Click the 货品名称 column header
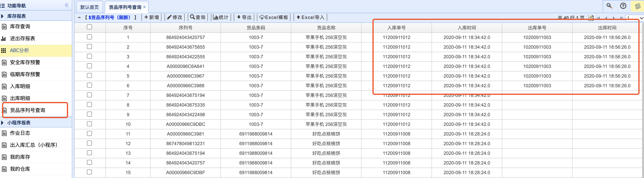The width and height of the screenshot is (644, 178). 326,27
